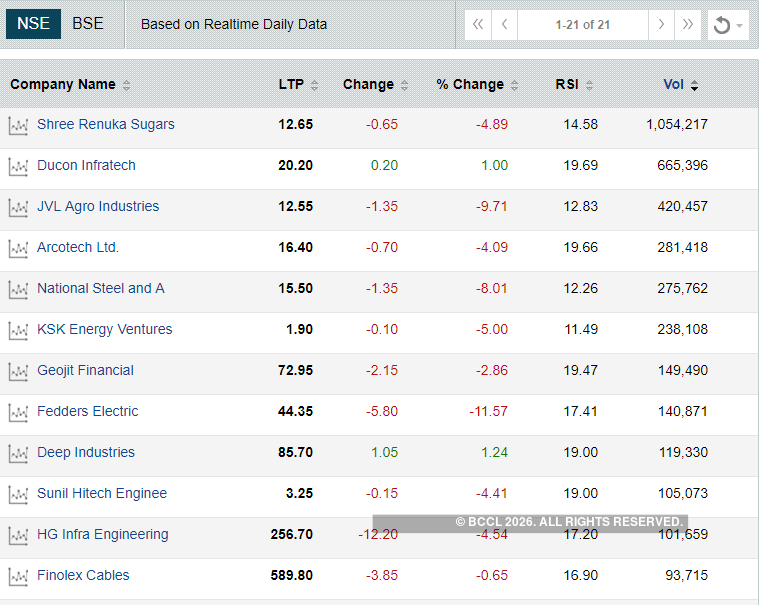Click RSI value 19.69

[581, 165]
